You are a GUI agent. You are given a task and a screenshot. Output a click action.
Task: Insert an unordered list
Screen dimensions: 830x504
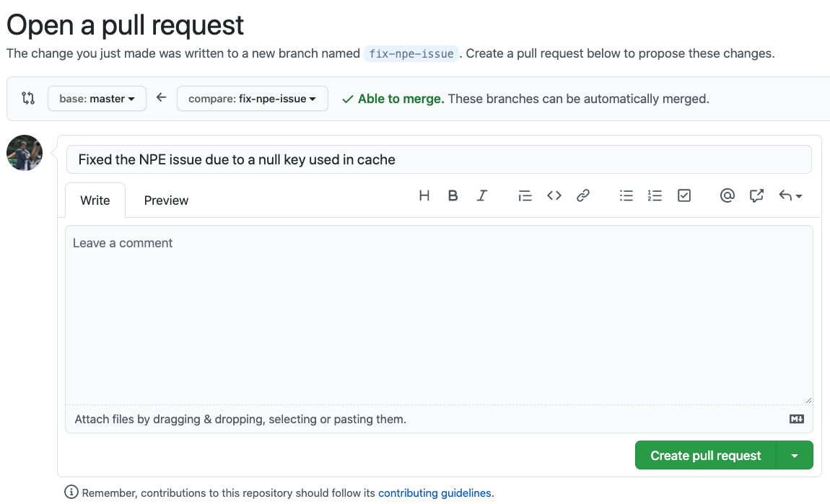[626, 195]
